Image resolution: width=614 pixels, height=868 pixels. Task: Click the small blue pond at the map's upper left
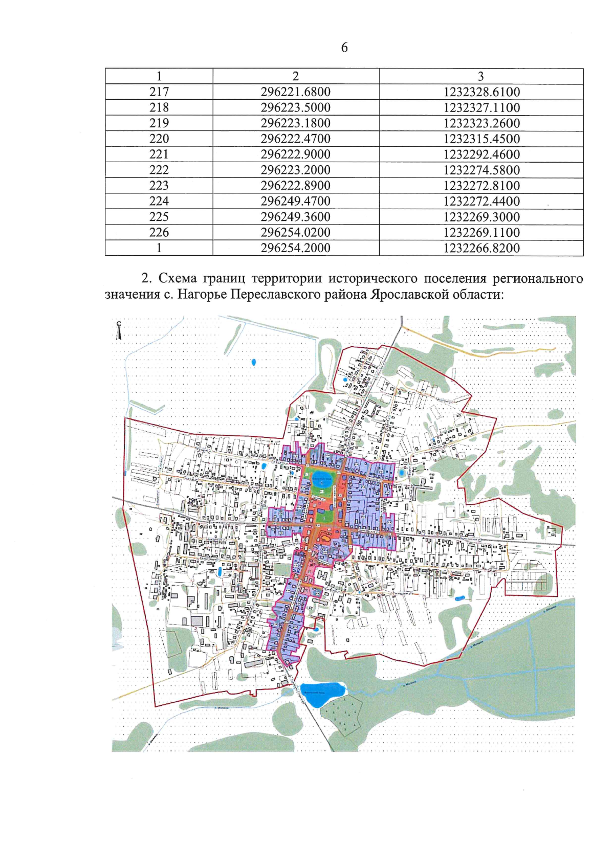click(x=254, y=362)
